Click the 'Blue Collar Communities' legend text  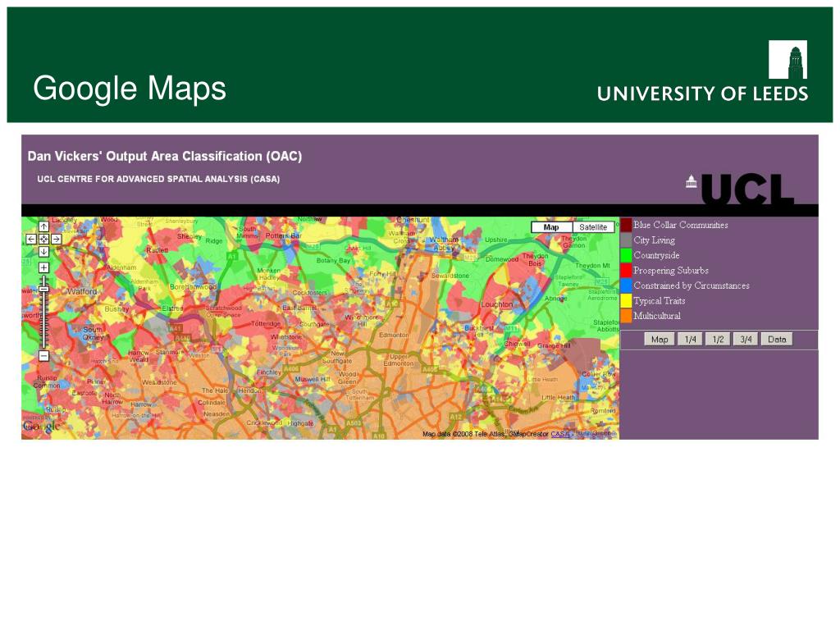tap(680, 225)
